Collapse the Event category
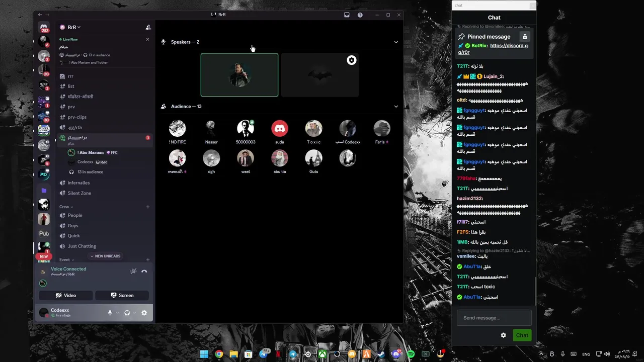 click(66, 260)
